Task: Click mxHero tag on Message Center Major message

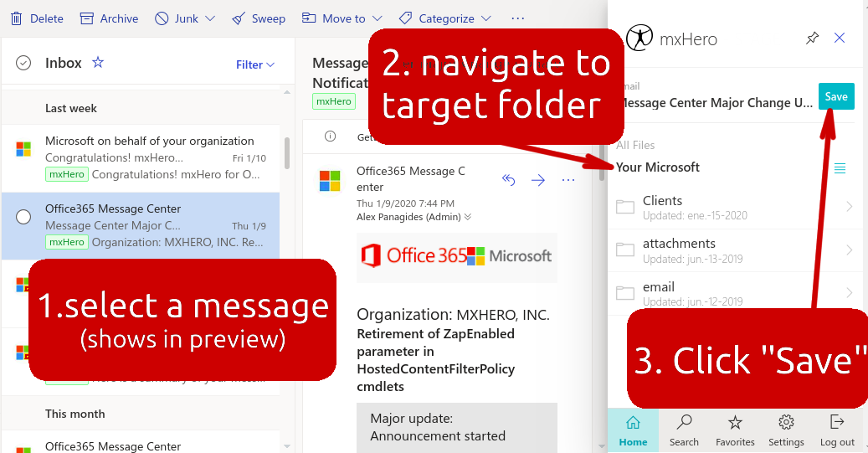Action: coord(66,242)
